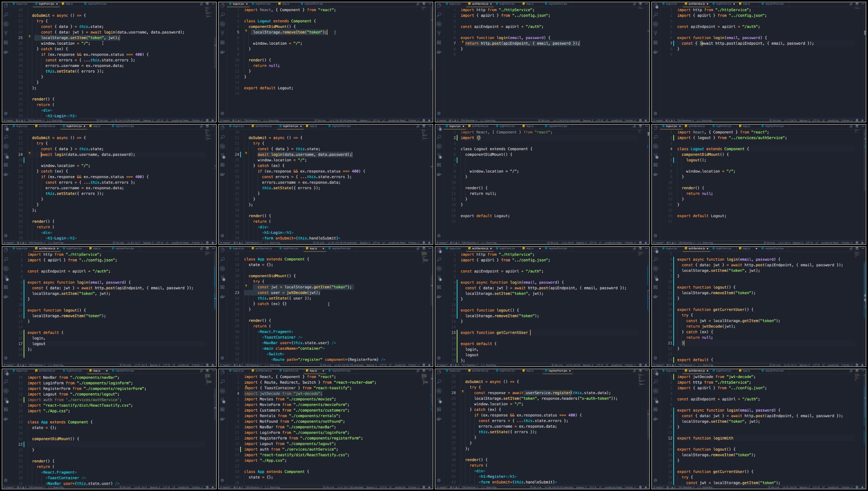Open Docker view in window showing 'export function loginWith'
The width and height of the screenshot is (868, 491).
pyautogui.click(x=656, y=419)
